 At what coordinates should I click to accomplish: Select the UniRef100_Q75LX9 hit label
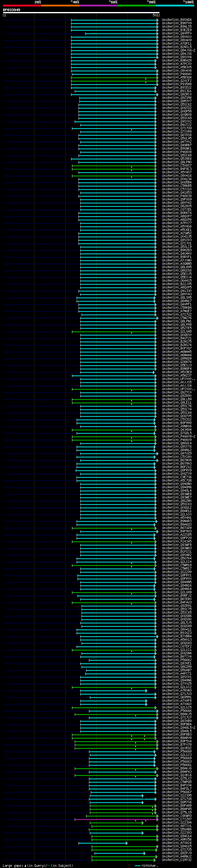176,812
